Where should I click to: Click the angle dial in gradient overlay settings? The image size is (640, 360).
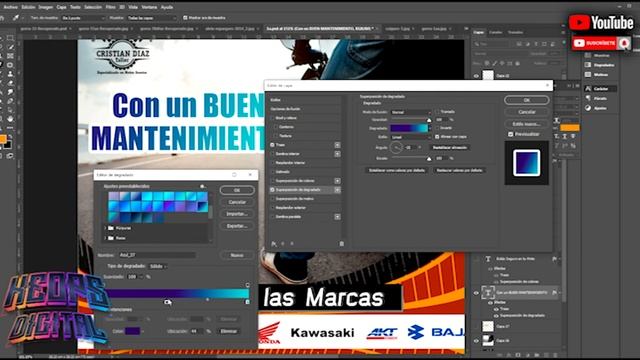click(396, 147)
